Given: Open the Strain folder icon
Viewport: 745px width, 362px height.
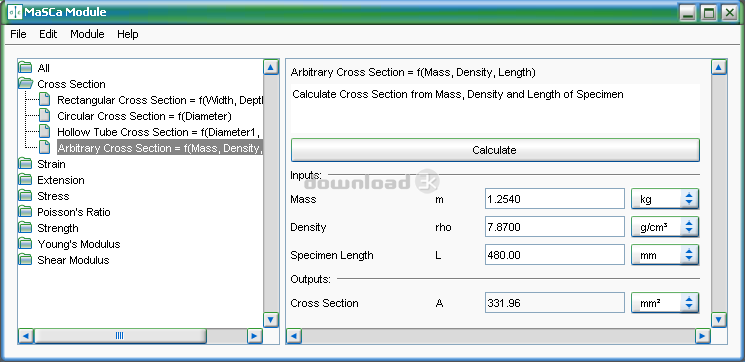Looking at the screenshot, I should click(x=25, y=164).
